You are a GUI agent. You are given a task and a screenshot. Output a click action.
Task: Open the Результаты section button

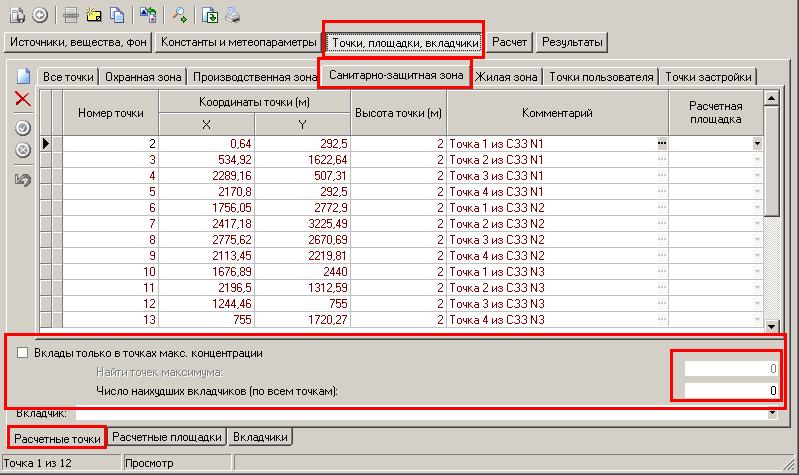tap(572, 42)
